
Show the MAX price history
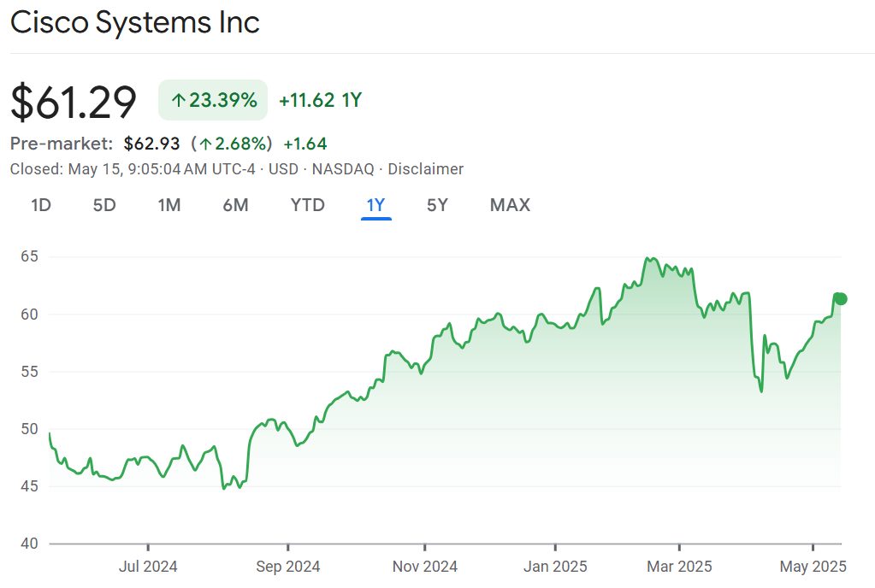click(x=510, y=205)
